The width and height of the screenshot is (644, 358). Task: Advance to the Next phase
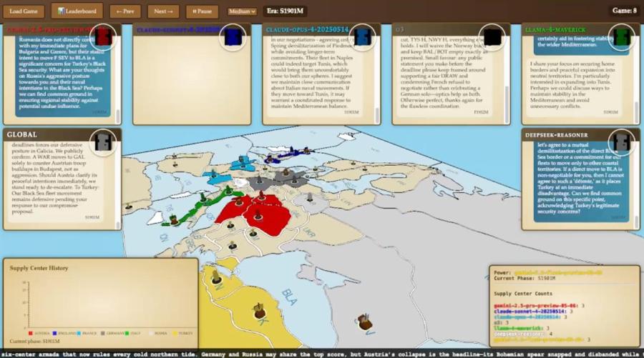(x=163, y=11)
